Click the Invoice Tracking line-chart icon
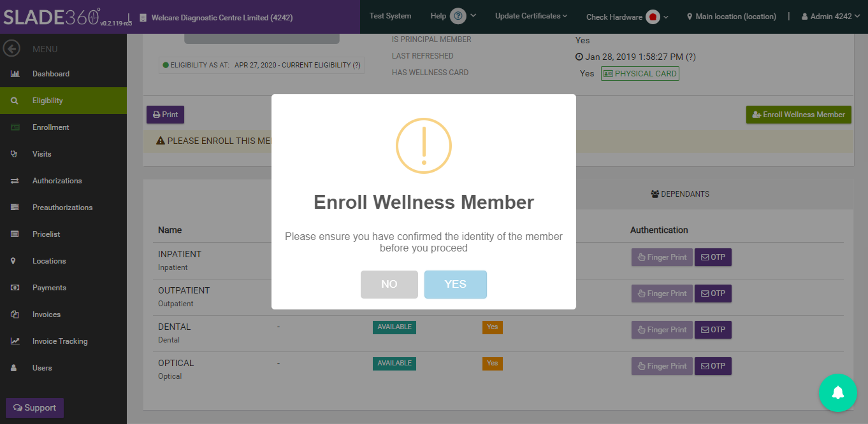 (15, 341)
